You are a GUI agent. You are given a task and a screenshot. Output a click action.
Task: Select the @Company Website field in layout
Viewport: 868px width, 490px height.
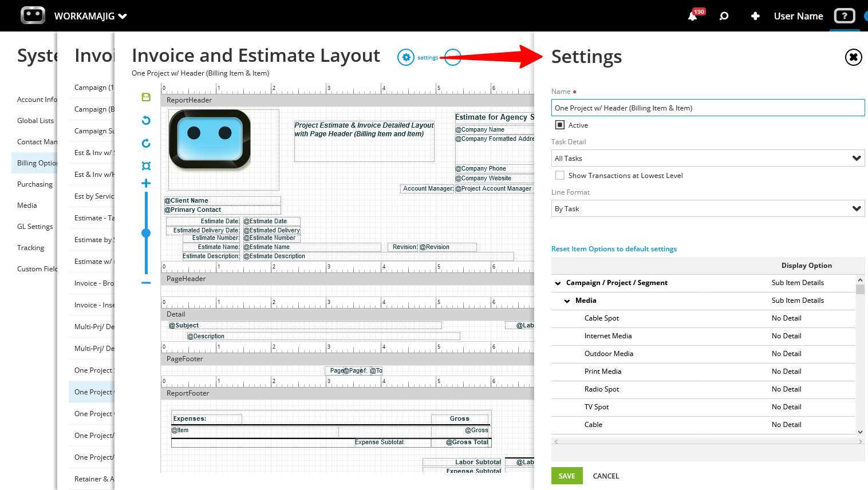coord(495,178)
